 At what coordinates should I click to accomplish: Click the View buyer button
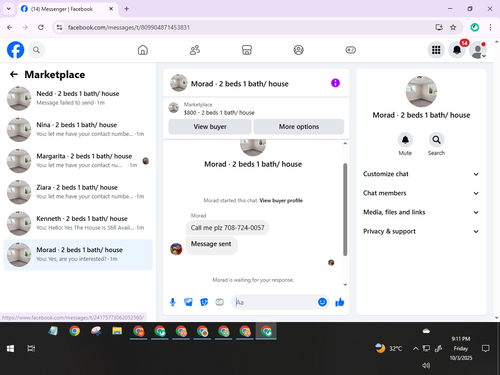[210, 127]
